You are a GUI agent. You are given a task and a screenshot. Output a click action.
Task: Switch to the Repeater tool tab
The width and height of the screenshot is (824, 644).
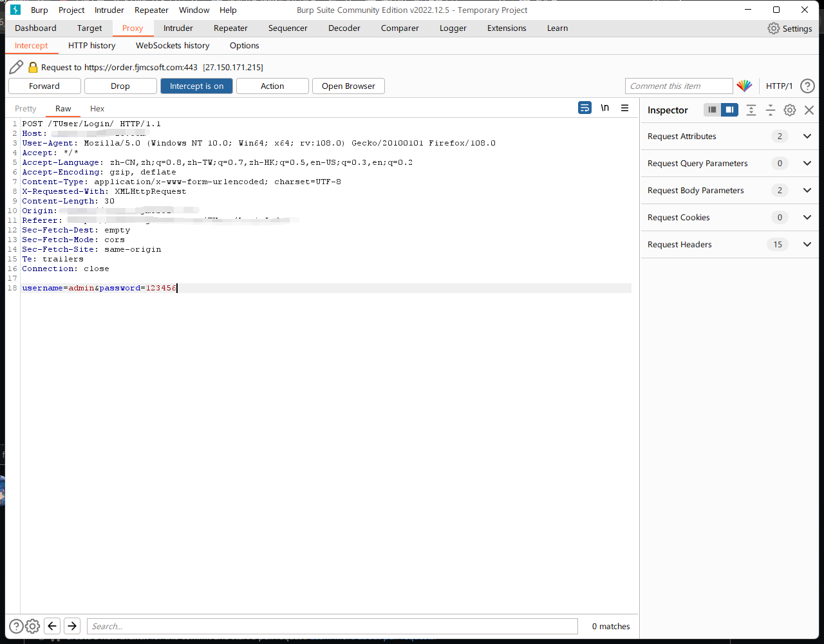tap(230, 28)
